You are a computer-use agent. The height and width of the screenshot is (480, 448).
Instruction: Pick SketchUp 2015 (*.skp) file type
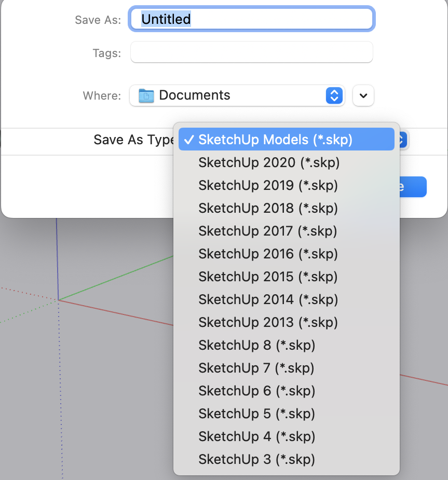click(268, 277)
